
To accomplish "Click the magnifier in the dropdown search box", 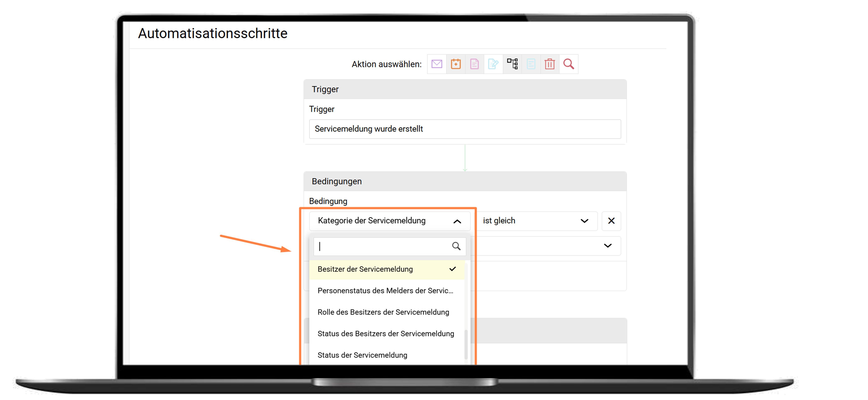I will [456, 246].
